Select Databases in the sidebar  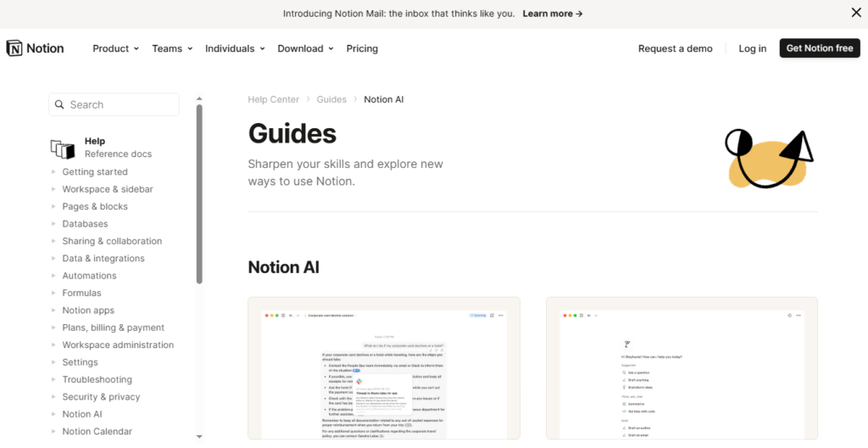tap(85, 223)
